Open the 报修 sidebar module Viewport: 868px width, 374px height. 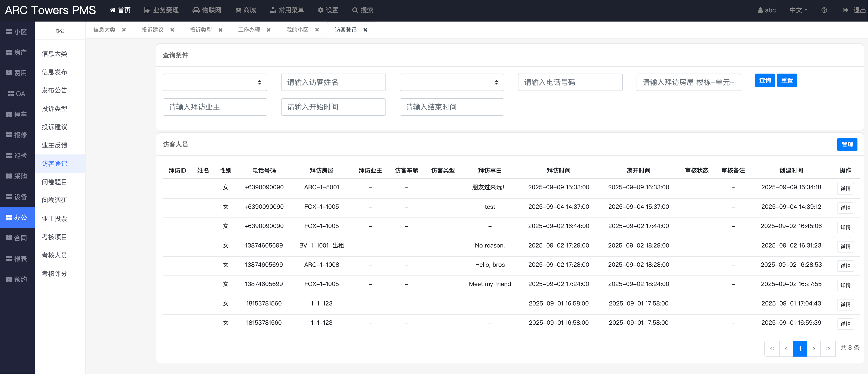17,135
